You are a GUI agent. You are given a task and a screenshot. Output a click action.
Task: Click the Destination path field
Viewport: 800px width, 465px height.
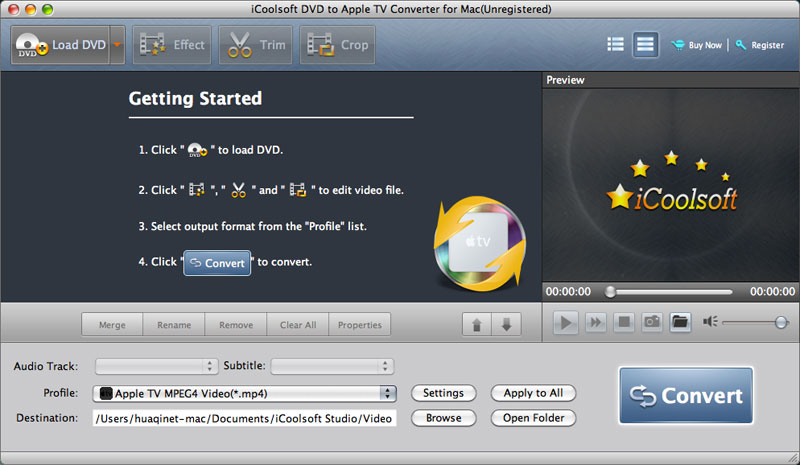[244, 418]
